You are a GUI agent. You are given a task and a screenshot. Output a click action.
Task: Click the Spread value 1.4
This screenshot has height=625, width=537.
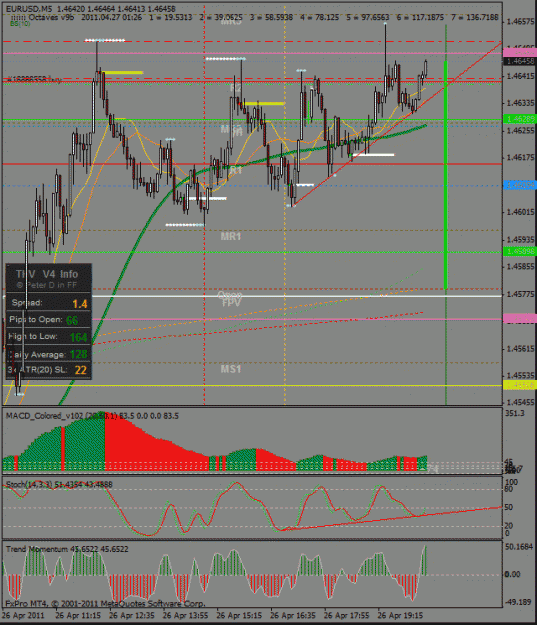[x=80, y=304]
